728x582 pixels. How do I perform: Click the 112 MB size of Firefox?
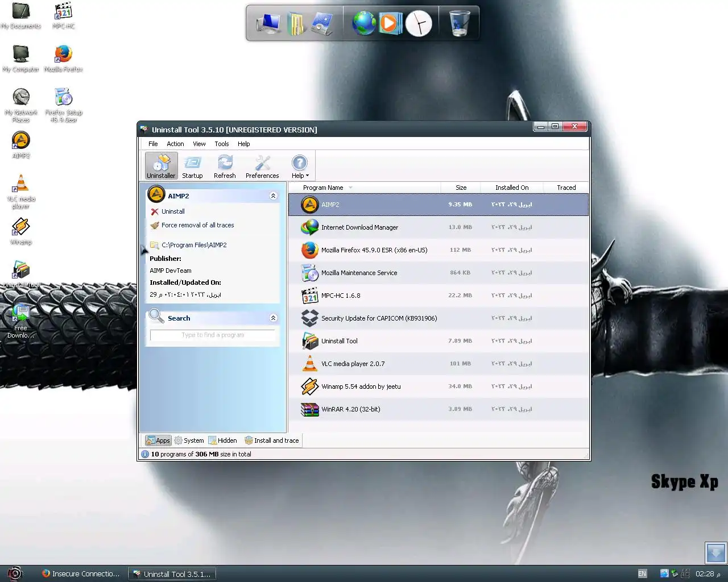tap(460, 250)
